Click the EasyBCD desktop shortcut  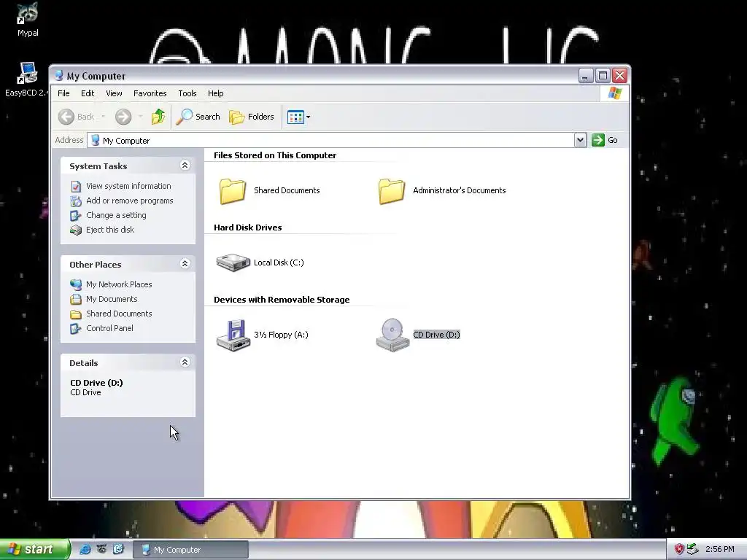tap(27, 79)
